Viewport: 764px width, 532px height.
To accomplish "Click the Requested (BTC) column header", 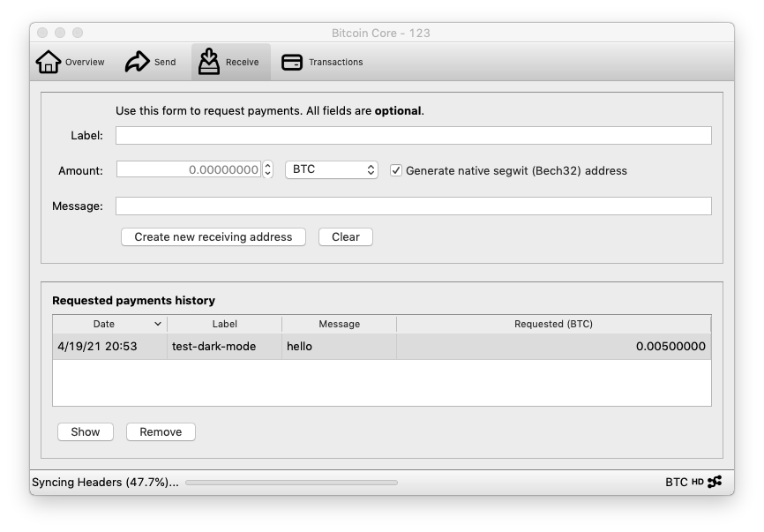I will (553, 324).
